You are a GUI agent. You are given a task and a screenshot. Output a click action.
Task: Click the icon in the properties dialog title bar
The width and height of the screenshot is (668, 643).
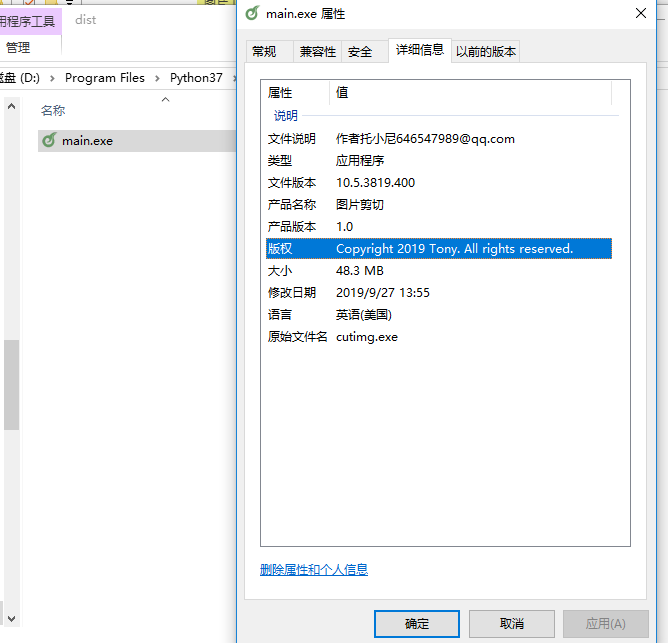253,14
